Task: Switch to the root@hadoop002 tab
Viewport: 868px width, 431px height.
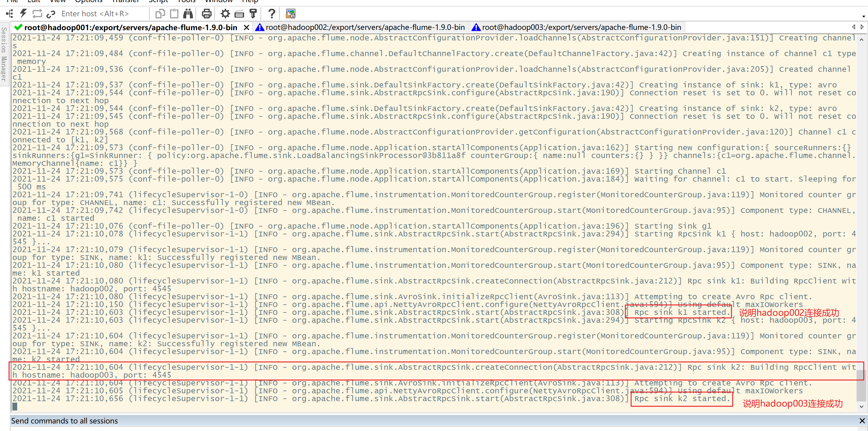Action: [360, 27]
